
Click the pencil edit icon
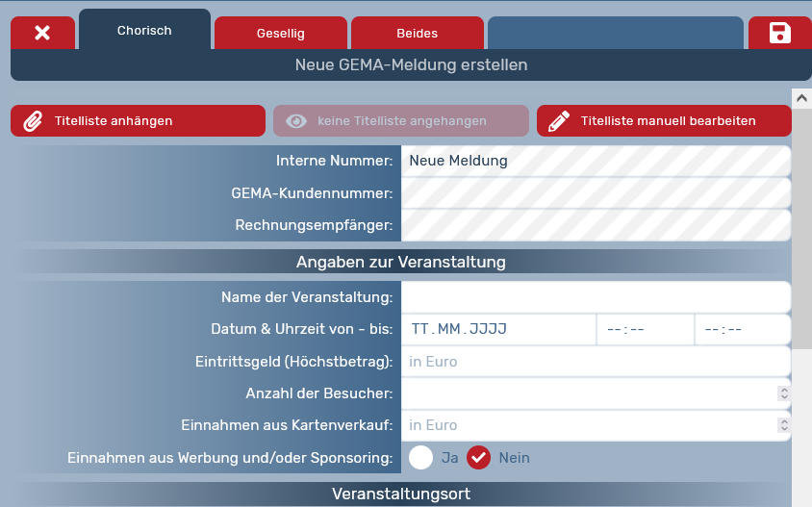[559, 121]
